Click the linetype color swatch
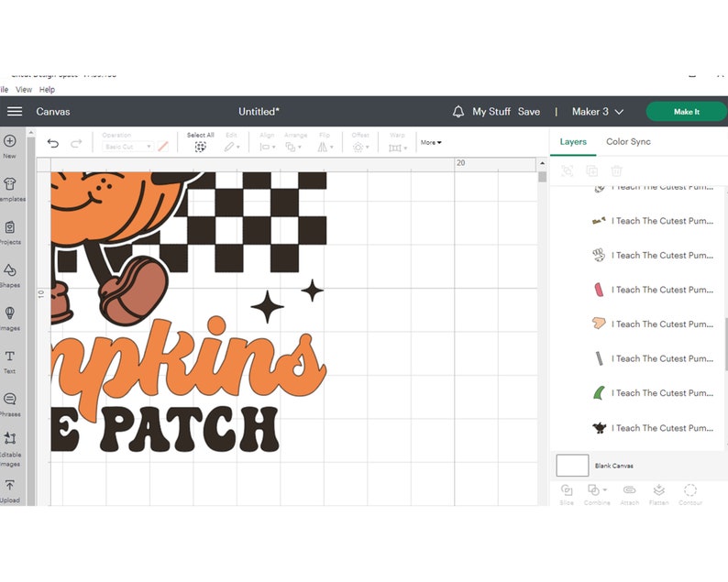 163,147
